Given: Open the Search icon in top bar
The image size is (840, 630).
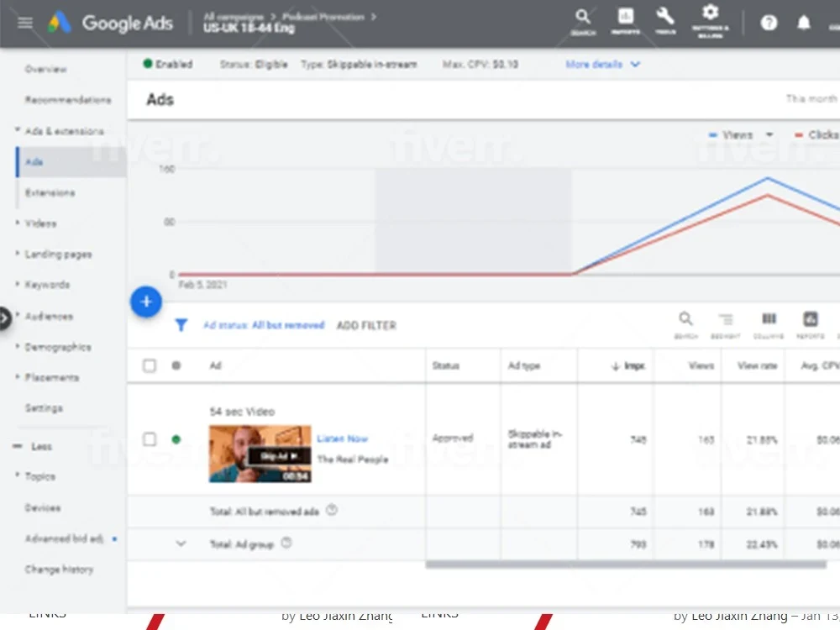Looking at the screenshot, I should (x=583, y=23).
